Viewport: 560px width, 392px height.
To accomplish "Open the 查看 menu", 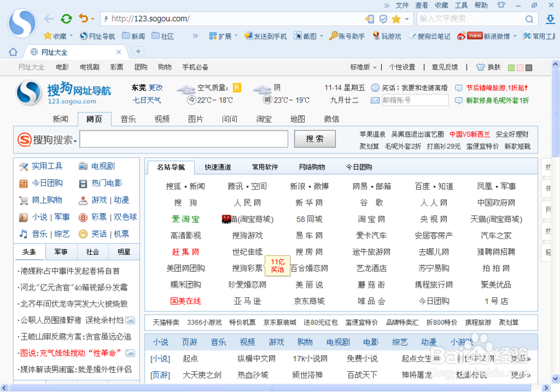I will pyautogui.click(x=422, y=6).
